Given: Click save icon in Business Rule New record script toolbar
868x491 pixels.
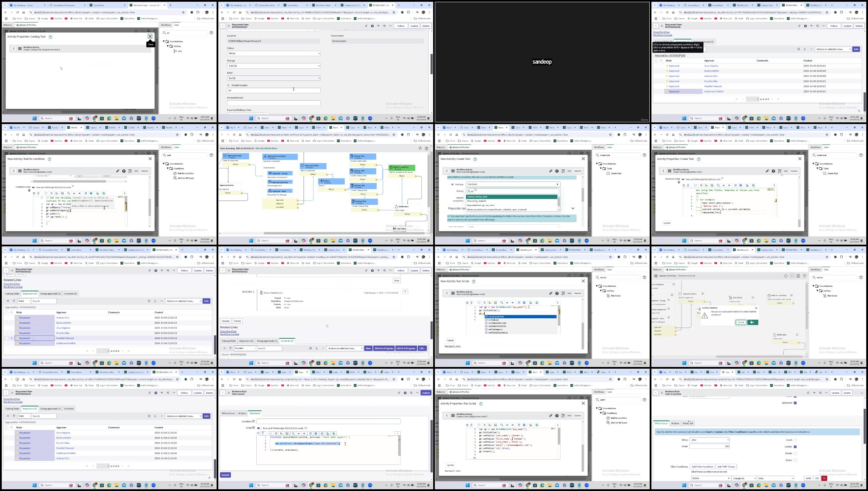Looking at the screenshot, I should coord(322,433).
